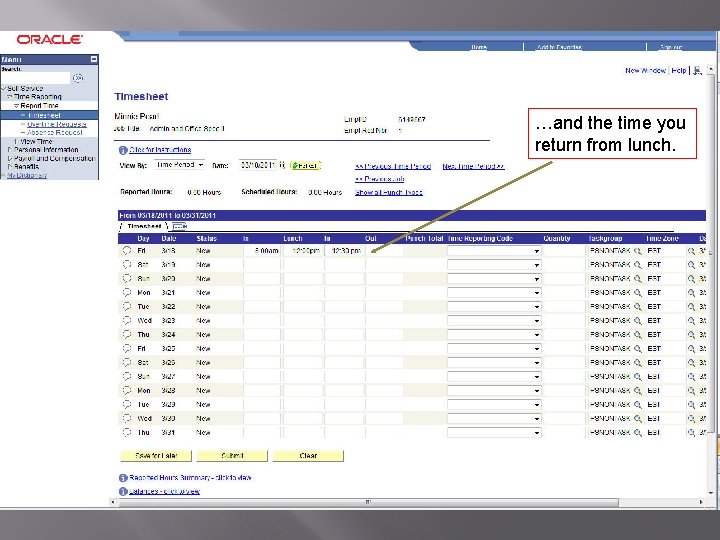720x540 pixels.
Task: Open Time Reporting Code dropdown for Wed 3/23
Action: [x=494, y=321]
